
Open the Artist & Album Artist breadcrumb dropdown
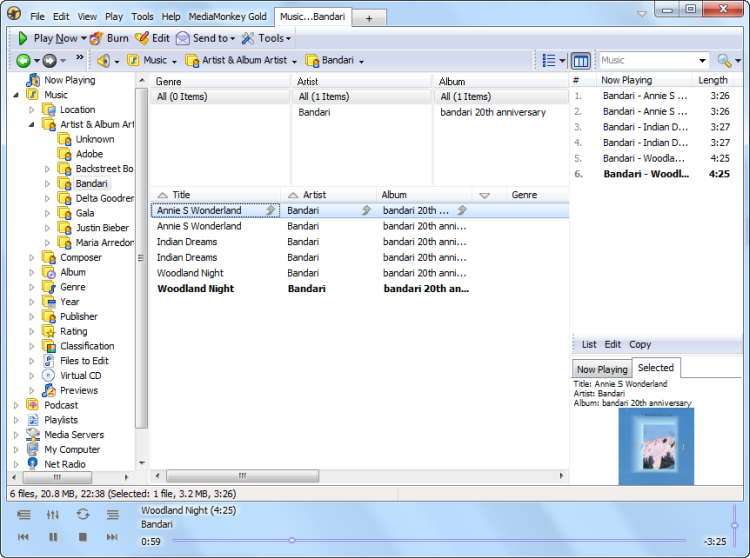pos(294,61)
